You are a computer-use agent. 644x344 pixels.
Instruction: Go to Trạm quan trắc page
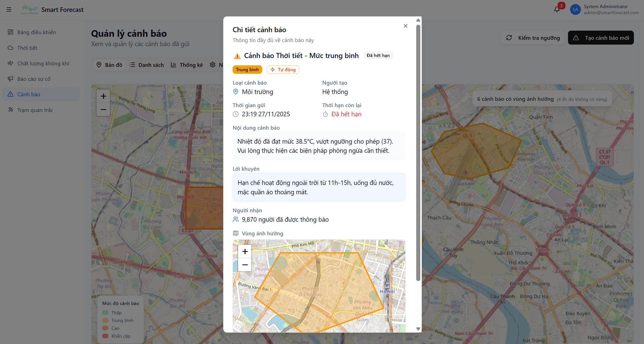[35, 110]
